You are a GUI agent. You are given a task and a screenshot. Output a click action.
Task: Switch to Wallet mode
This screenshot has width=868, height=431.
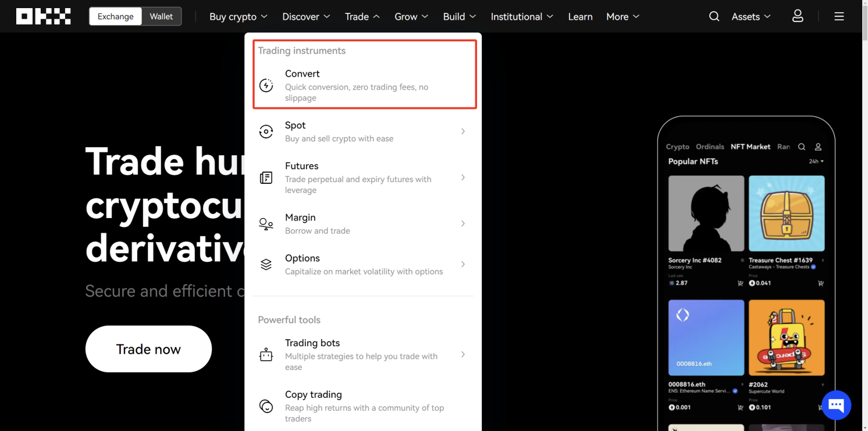coord(161,16)
